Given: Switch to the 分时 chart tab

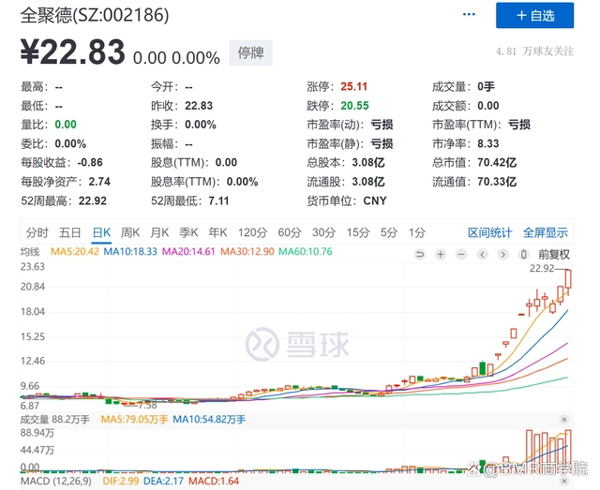Looking at the screenshot, I should [x=37, y=233].
